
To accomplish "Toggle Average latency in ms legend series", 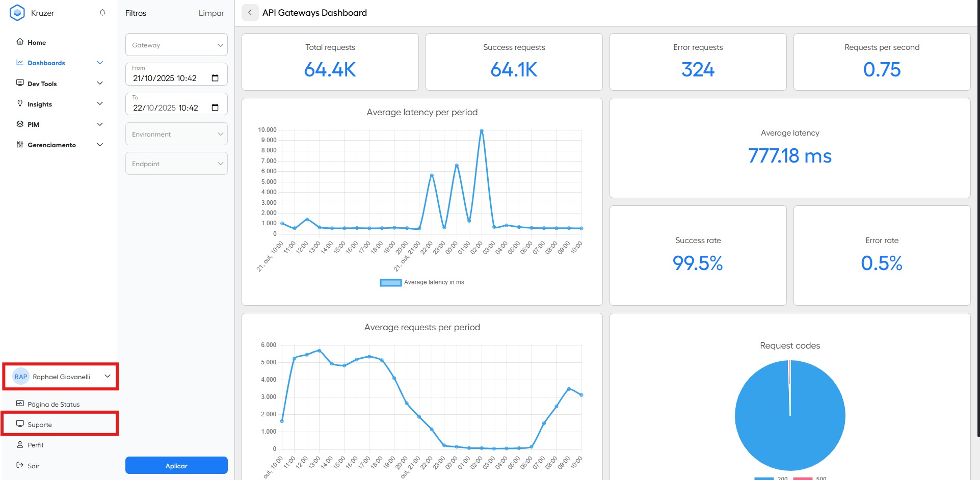I will tap(422, 282).
